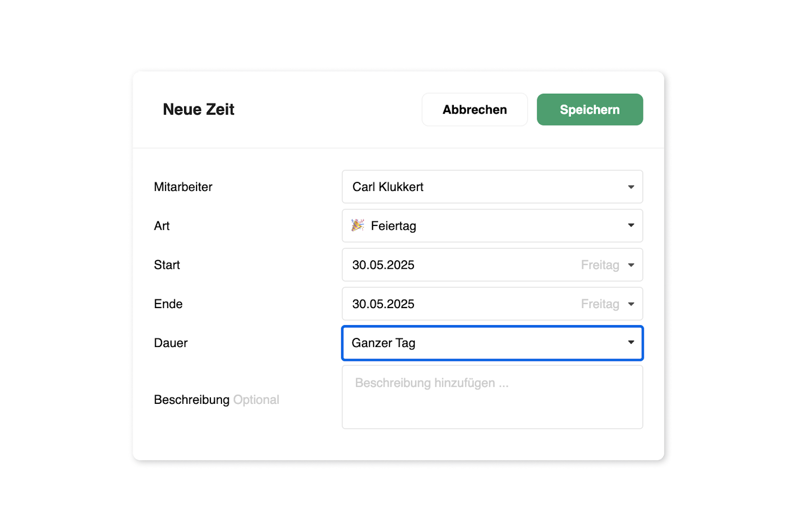Viewport: 798px width, 532px height.
Task: Click the Mitarbeiter field label
Action: pos(183,187)
